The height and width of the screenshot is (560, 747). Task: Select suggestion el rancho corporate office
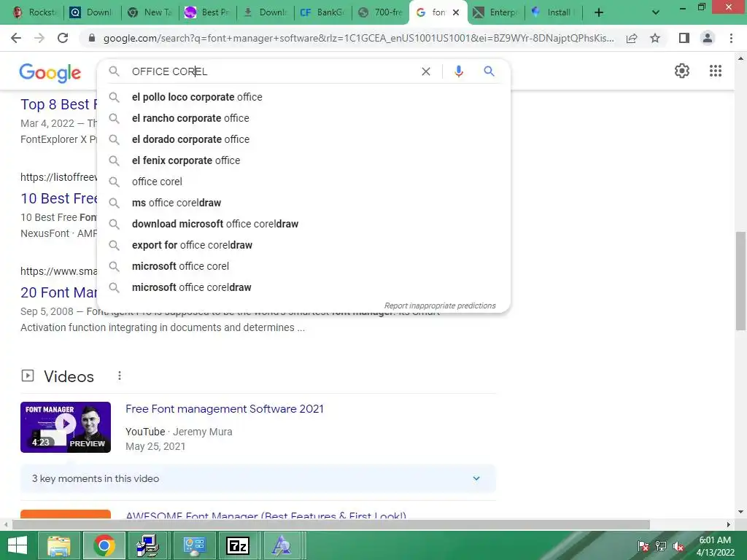pyautogui.click(x=303, y=118)
